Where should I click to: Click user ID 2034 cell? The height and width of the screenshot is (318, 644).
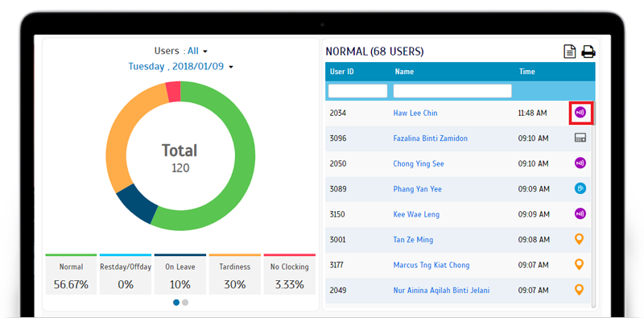click(x=337, y=113)
